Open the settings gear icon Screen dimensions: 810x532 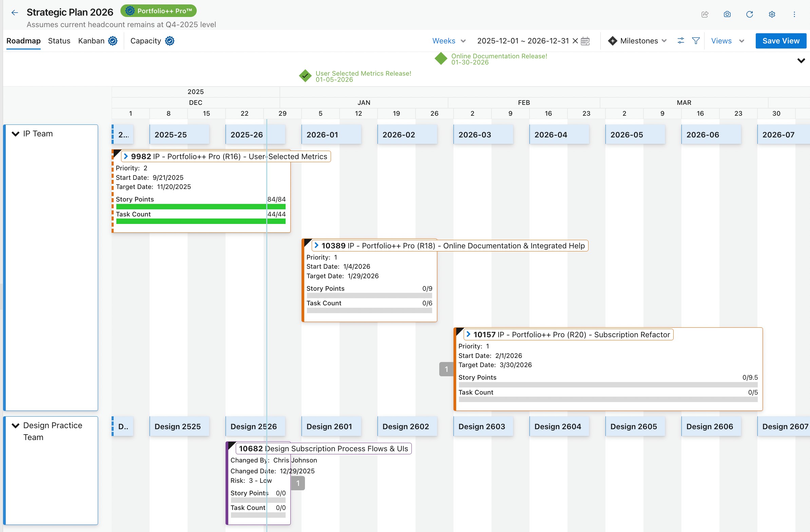(x=772, y=14)
